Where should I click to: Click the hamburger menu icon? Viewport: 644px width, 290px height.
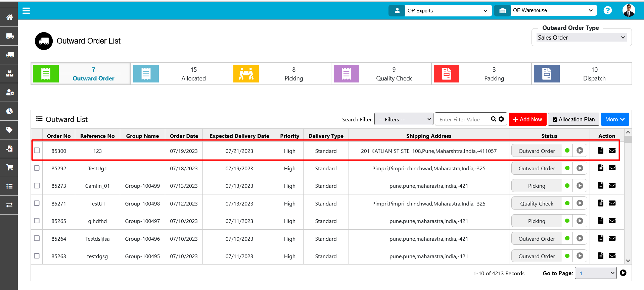coord(26,11)
